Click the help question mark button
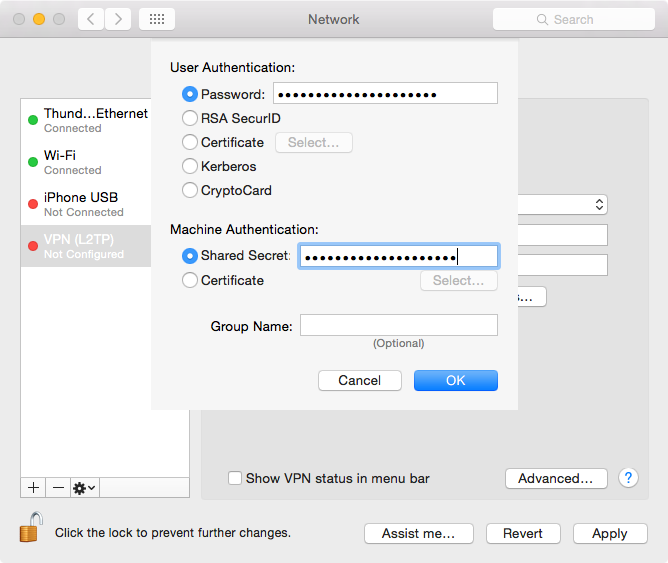 click(628, 478)
